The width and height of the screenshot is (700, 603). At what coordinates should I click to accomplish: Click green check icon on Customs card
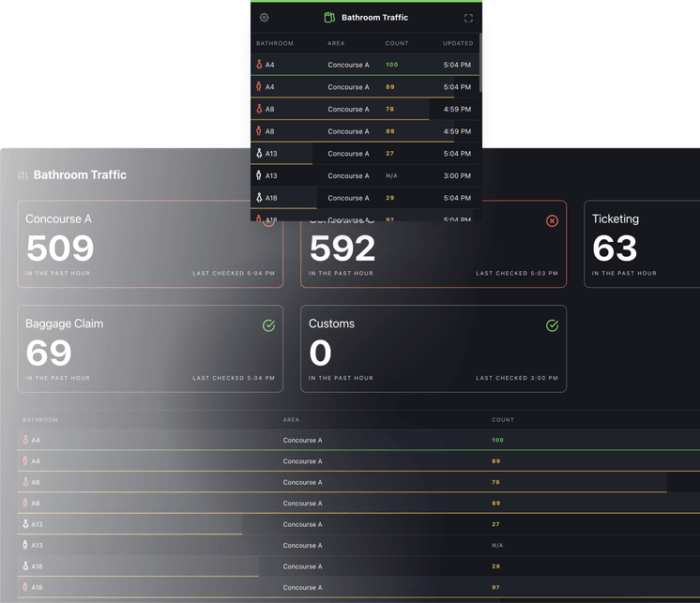[x=552, y=325]
